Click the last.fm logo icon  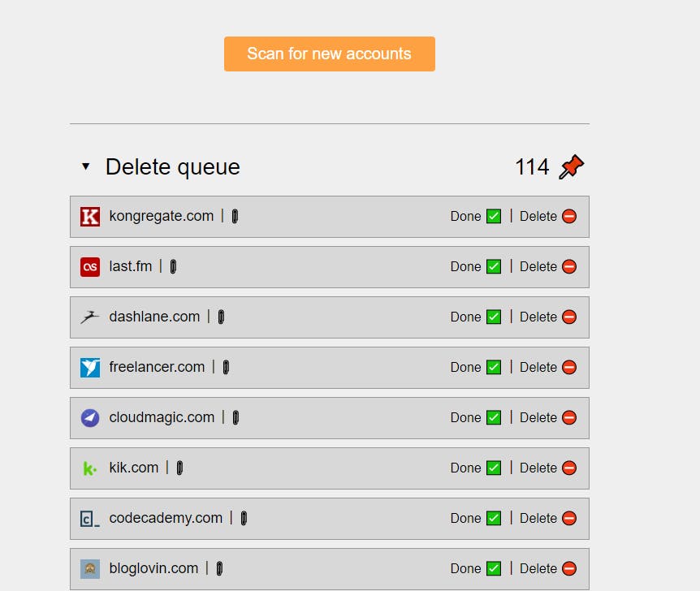(x=89, y=266)
